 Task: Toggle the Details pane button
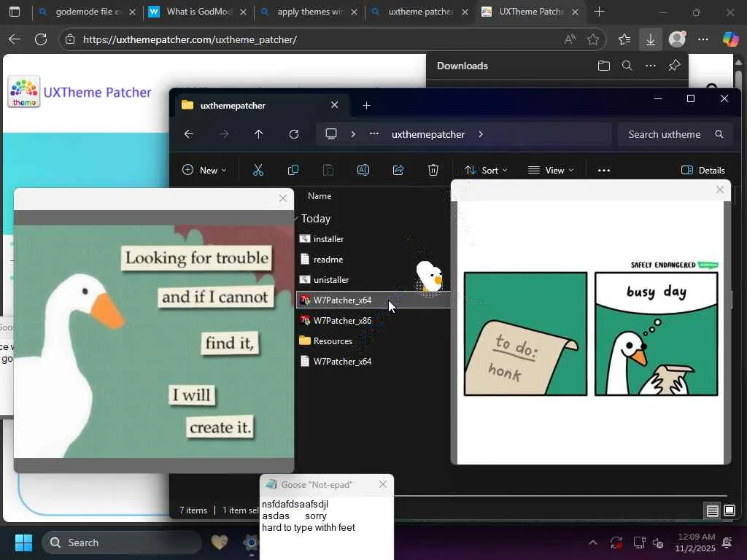[703, 170]
